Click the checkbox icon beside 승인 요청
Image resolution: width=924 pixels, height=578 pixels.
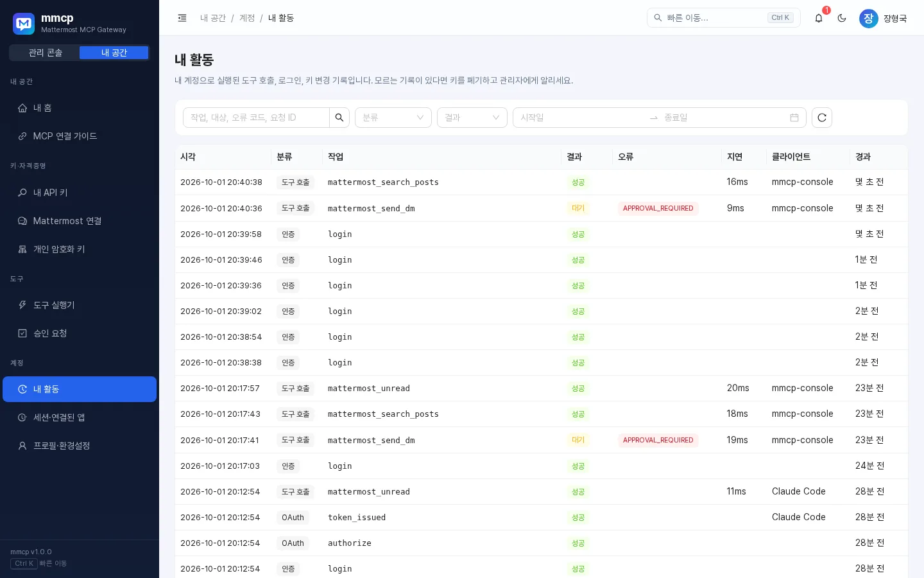click(x=22, y=333)
